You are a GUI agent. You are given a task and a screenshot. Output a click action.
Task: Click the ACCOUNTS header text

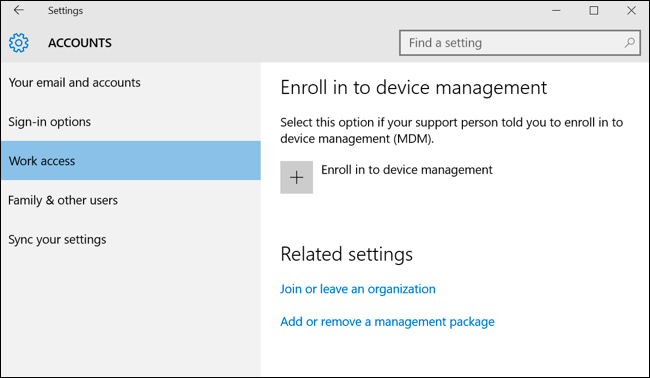point(80,43)
